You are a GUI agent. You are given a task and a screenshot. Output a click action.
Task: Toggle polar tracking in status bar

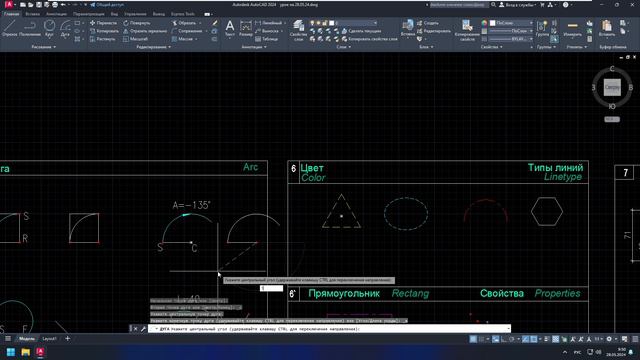pos(511,339)
